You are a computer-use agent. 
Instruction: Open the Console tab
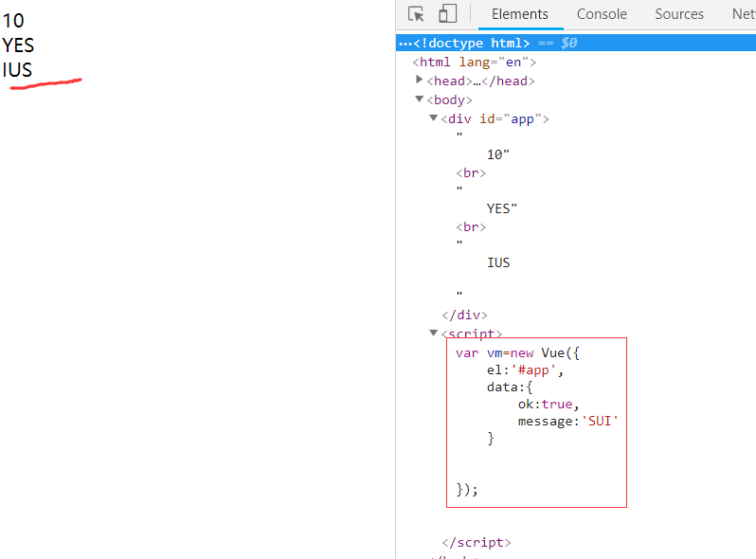[x=602, y=14]
